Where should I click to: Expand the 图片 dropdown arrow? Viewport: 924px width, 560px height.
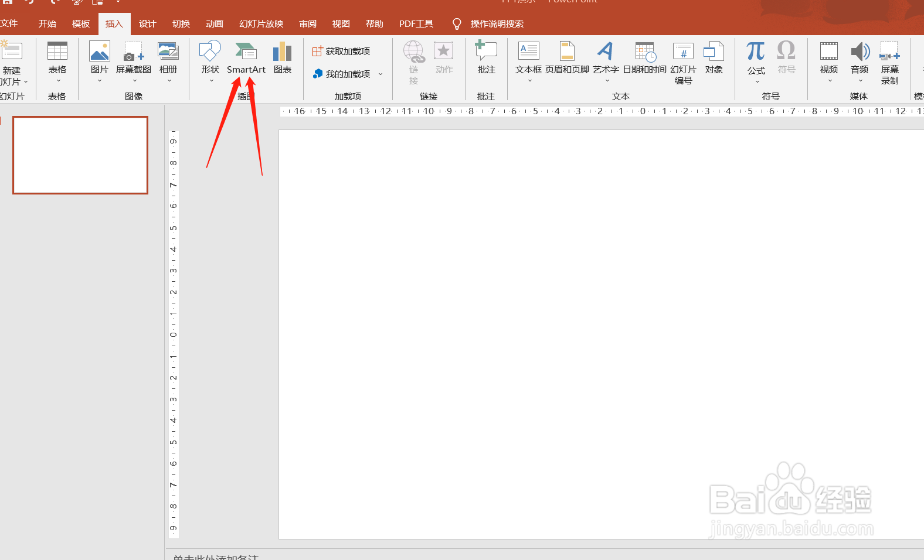[100, 81]
